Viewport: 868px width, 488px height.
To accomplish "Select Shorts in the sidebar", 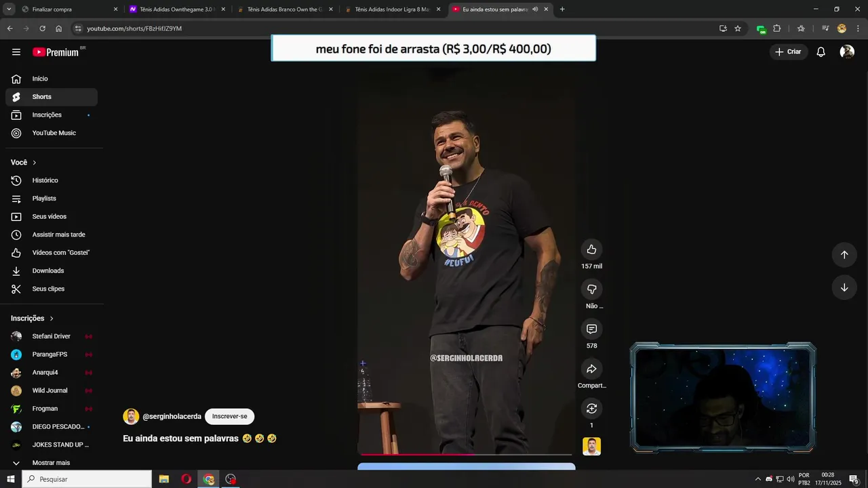I will coord(52,97).
